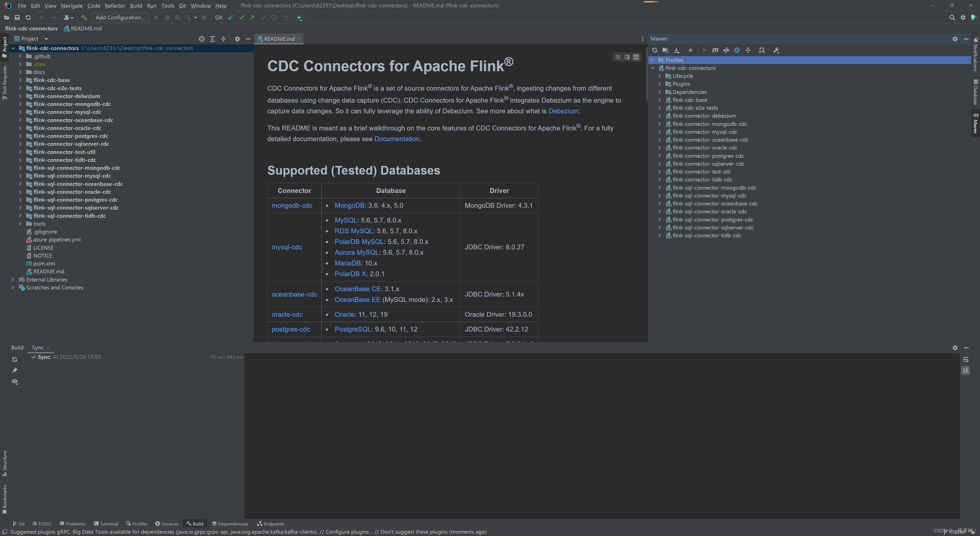The image size is (980, 536).
Task: Open Search Everywhere magnifier icon
Action: tap(952, 18)
